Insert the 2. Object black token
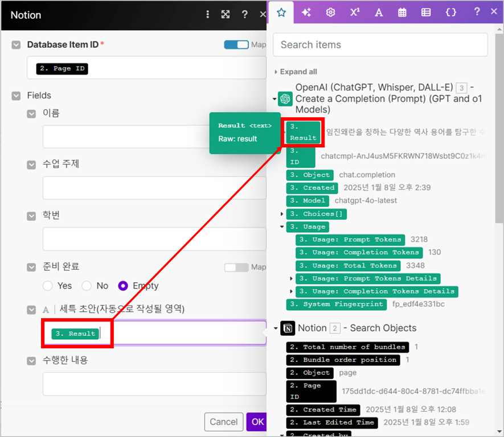Image resolution: width=504 pixels, height=437 pixels. (x=310, y=373)
